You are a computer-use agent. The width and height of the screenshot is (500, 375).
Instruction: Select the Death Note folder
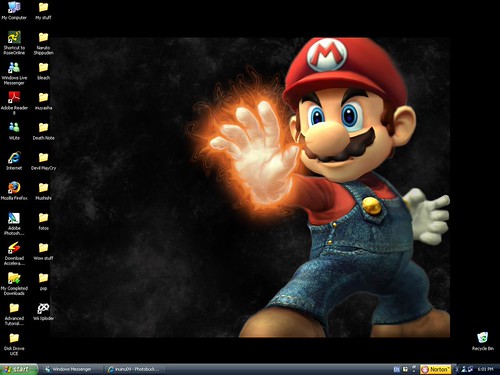43,131
